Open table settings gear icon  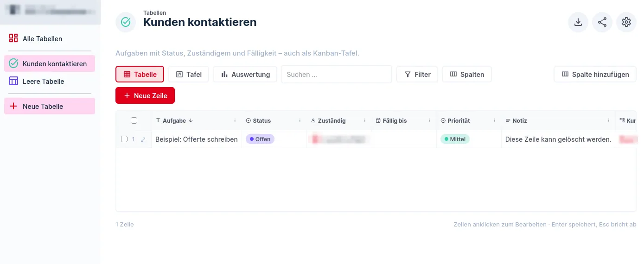[x=626, y=22]
